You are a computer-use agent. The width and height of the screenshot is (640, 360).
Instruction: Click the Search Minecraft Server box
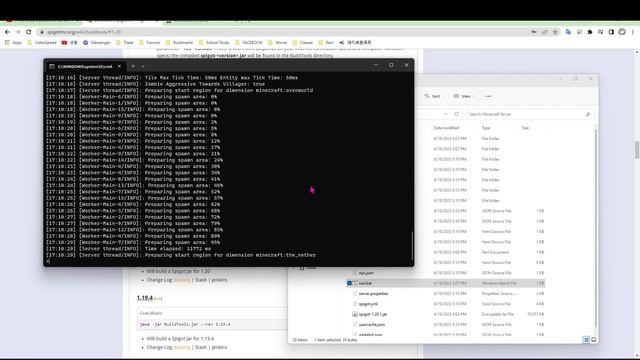(x=529, y=114)
